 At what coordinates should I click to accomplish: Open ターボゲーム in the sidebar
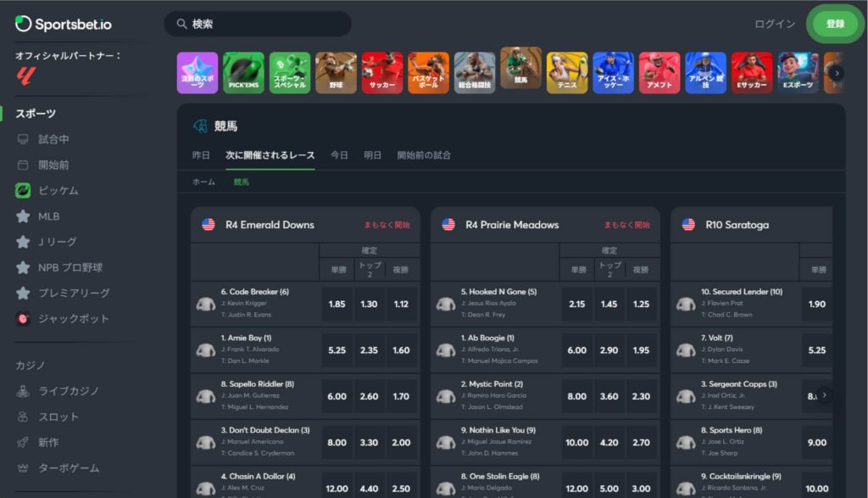tap(69, 468)
